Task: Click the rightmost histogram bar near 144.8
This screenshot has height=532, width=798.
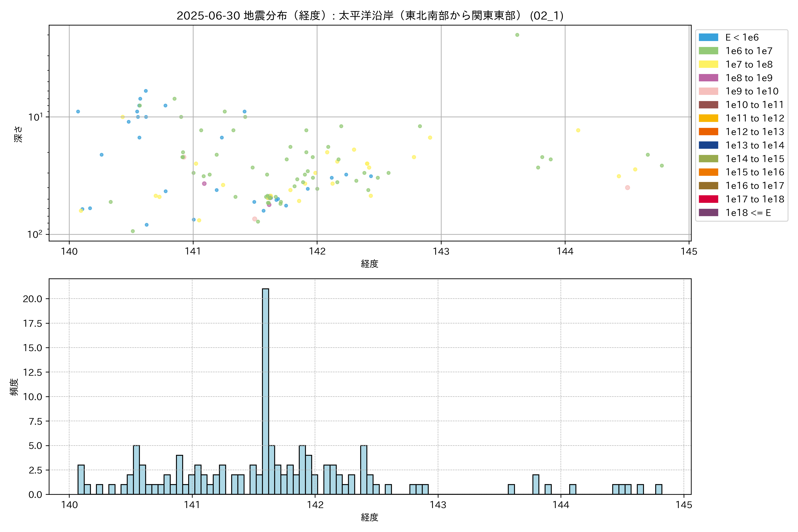Action: [x=659, y=489]
